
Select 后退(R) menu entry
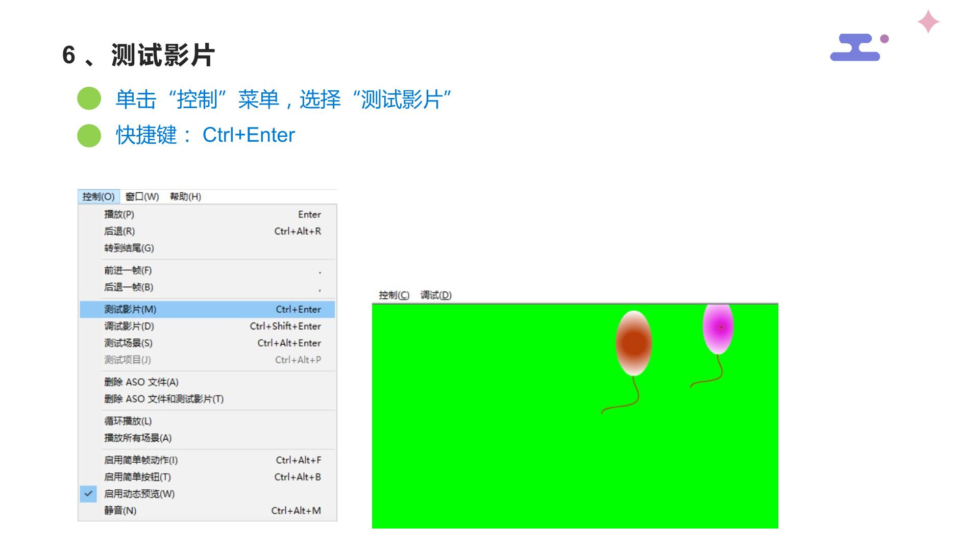point(207,231)
